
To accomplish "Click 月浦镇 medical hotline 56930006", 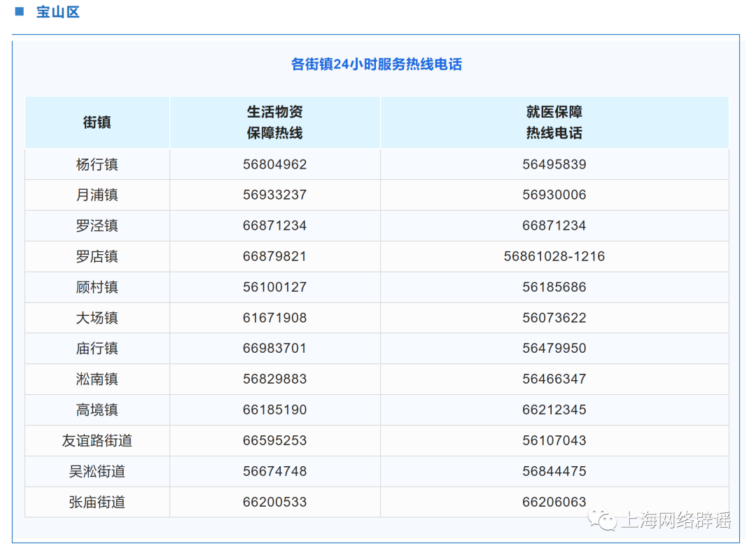I will click(553, 195).
